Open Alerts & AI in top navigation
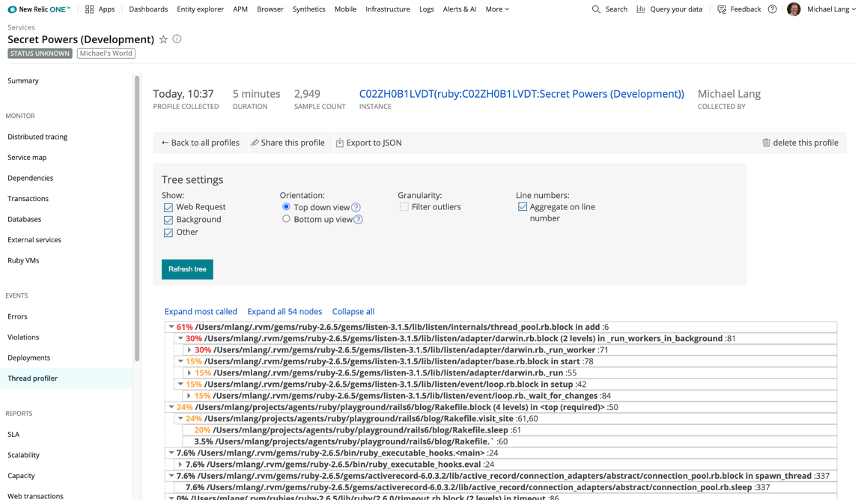Viewport: 859px width, 500px height. coord(459,9)
